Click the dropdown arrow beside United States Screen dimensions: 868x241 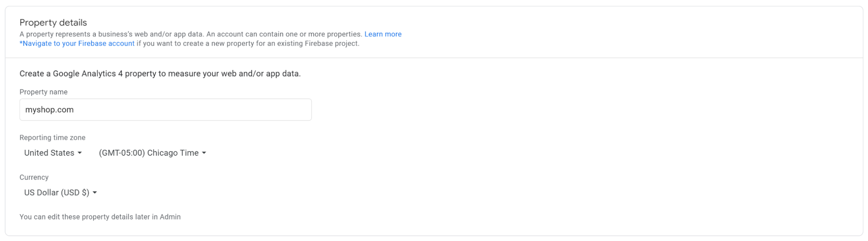pyautogui.click(x=79, y=153)
